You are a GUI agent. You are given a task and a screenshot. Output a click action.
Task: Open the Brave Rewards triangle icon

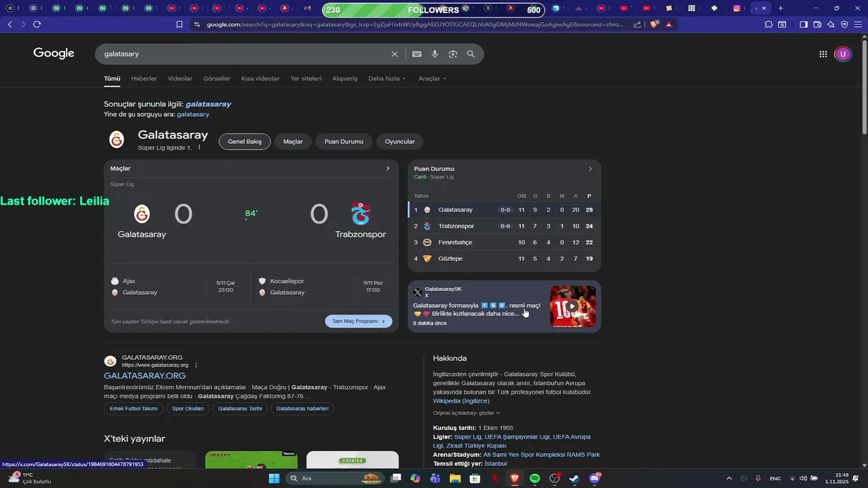click(669, 24)
